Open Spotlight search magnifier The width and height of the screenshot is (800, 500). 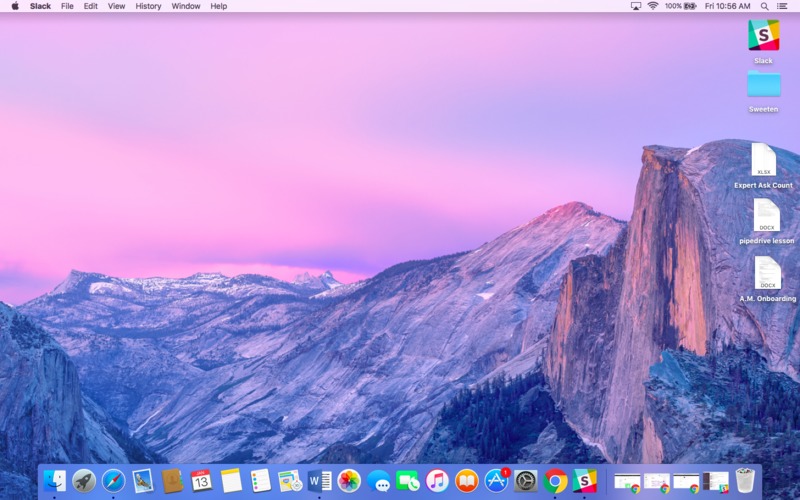764,6
